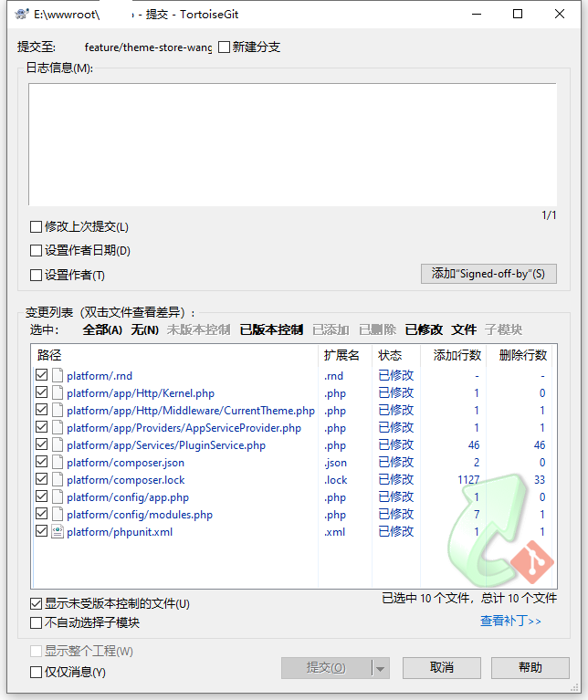Select 无(N) filter

144,329
